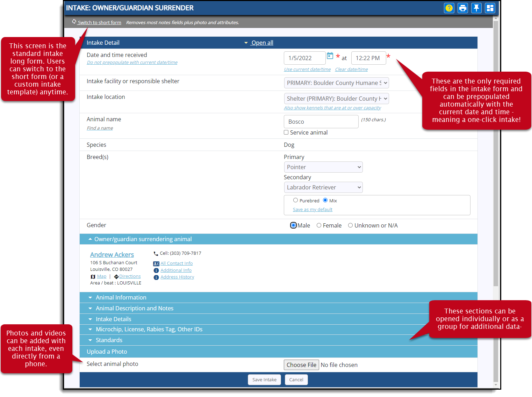This screenshot has width=532, height=397.
Task: Open All Contact Info link
Action: (177, 264)
